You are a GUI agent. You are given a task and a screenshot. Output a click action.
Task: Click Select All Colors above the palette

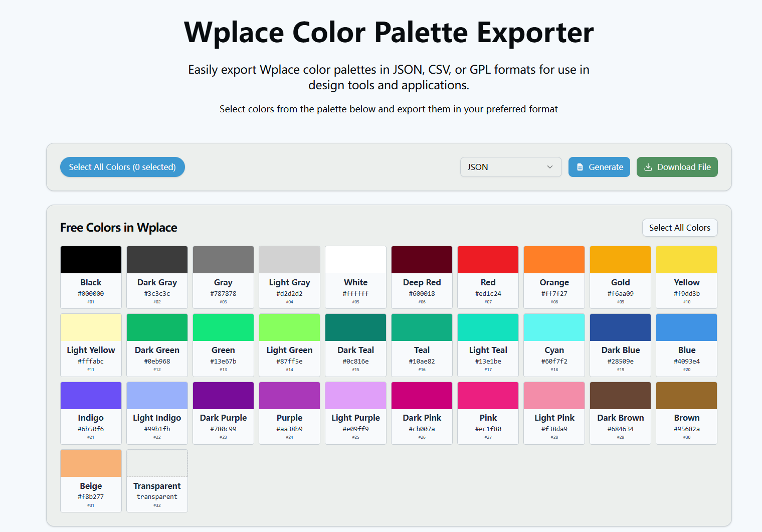[x=680, y=228]
